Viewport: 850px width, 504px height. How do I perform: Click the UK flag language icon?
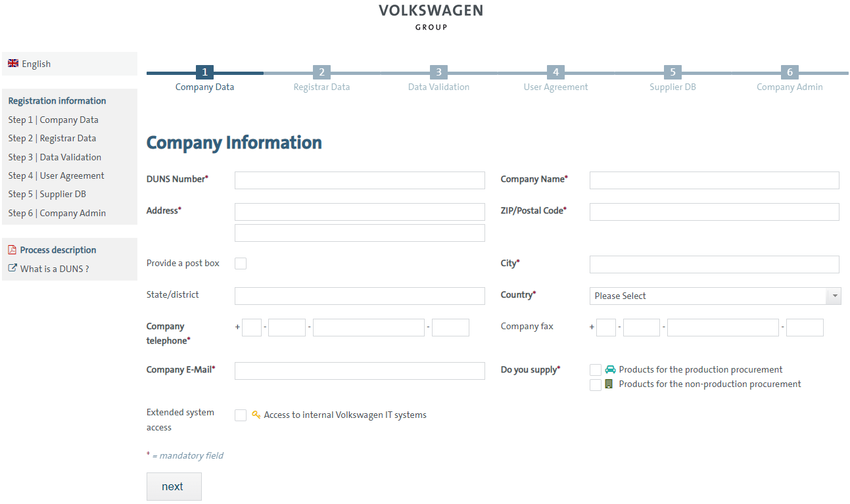[13, 63]
